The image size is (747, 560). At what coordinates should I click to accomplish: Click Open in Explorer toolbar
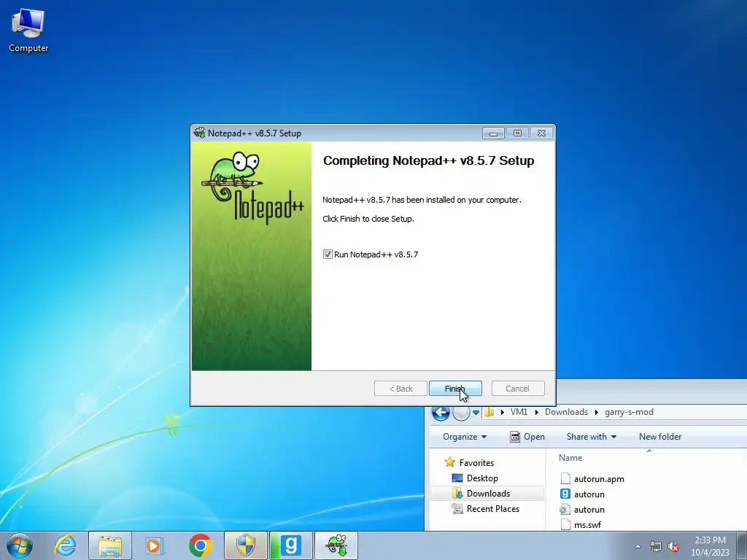click(x=527, y=437)
